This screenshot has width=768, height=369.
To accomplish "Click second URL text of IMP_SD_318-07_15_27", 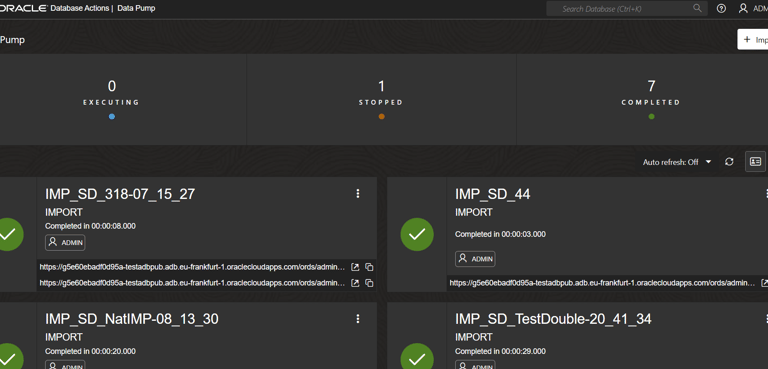I will click(192, 283).
